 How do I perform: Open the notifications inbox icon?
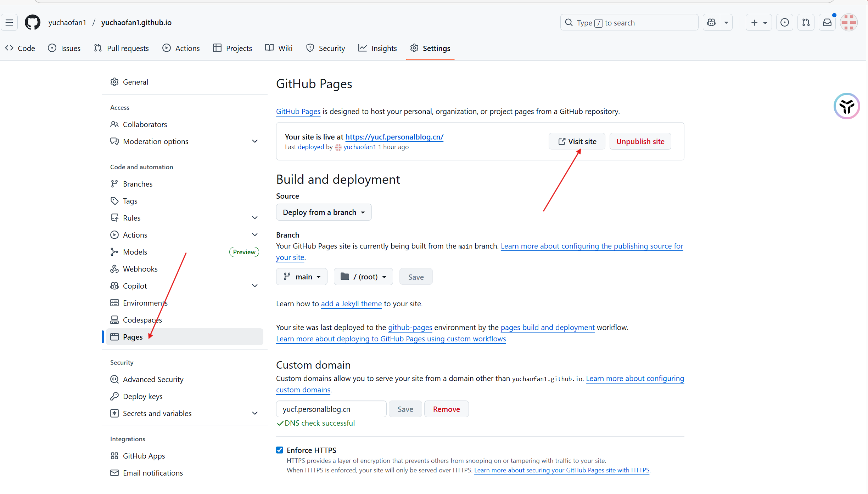point(827,23)
